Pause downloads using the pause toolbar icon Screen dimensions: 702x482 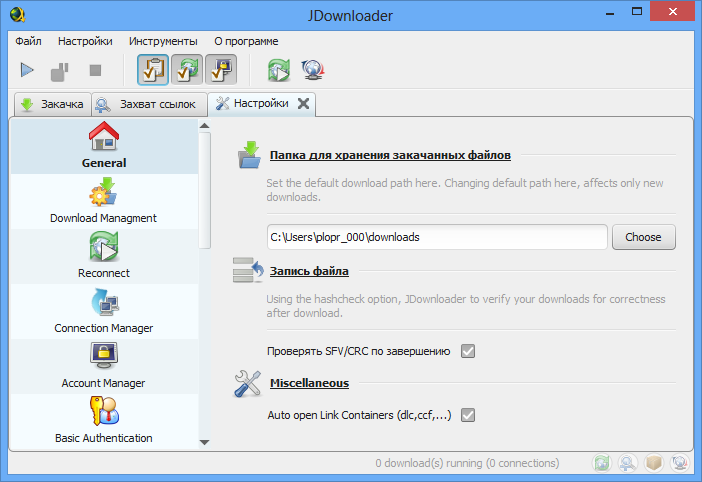[x=60, y=72]
